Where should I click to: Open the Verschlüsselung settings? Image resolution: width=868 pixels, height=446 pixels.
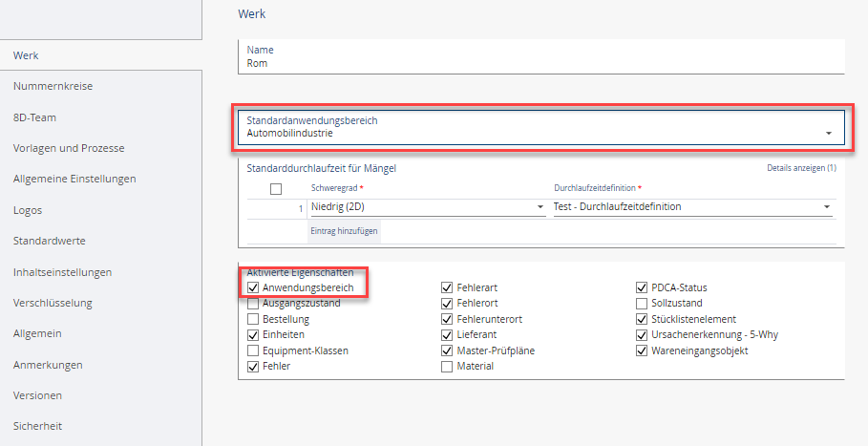click(53, 303)
